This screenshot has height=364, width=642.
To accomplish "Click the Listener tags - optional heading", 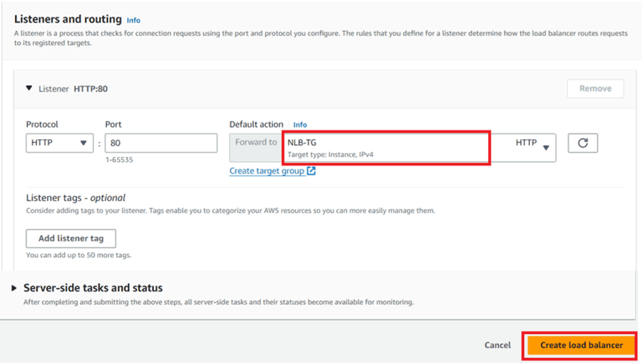I will (75, 198).
